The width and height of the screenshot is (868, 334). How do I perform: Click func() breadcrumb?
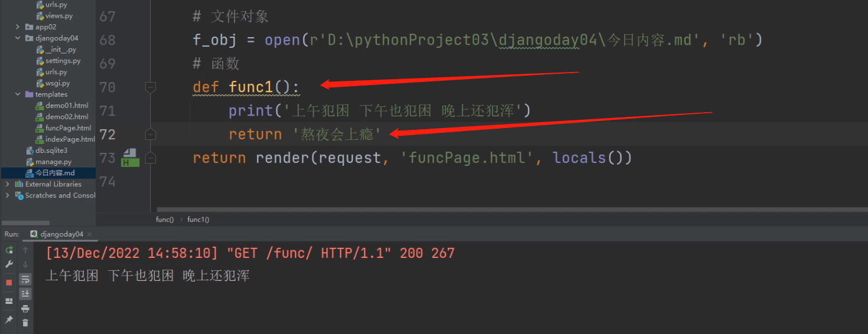(x=165, y=220)
